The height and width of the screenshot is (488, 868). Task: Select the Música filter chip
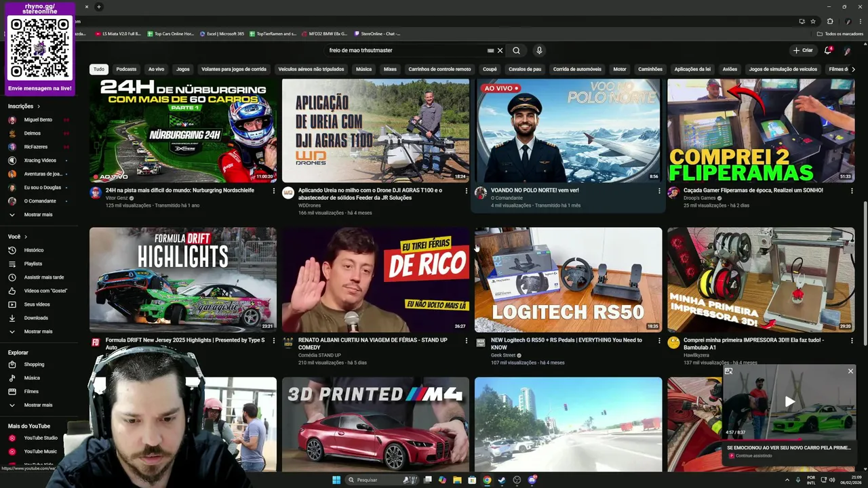[364, 69]
